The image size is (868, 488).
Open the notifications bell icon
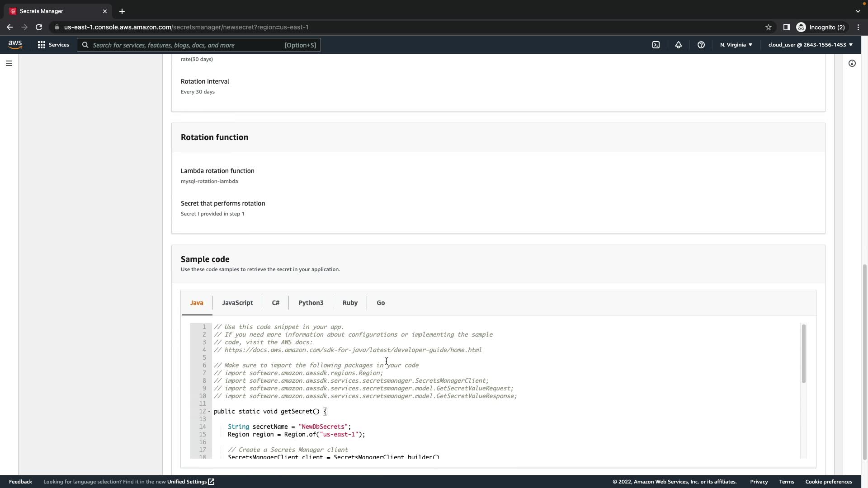click(679, 45)
